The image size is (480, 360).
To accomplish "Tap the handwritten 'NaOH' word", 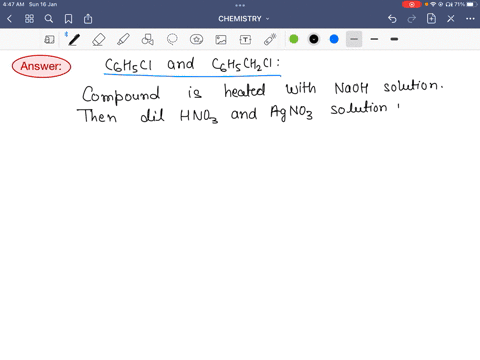I will click(x=351, y=88).
